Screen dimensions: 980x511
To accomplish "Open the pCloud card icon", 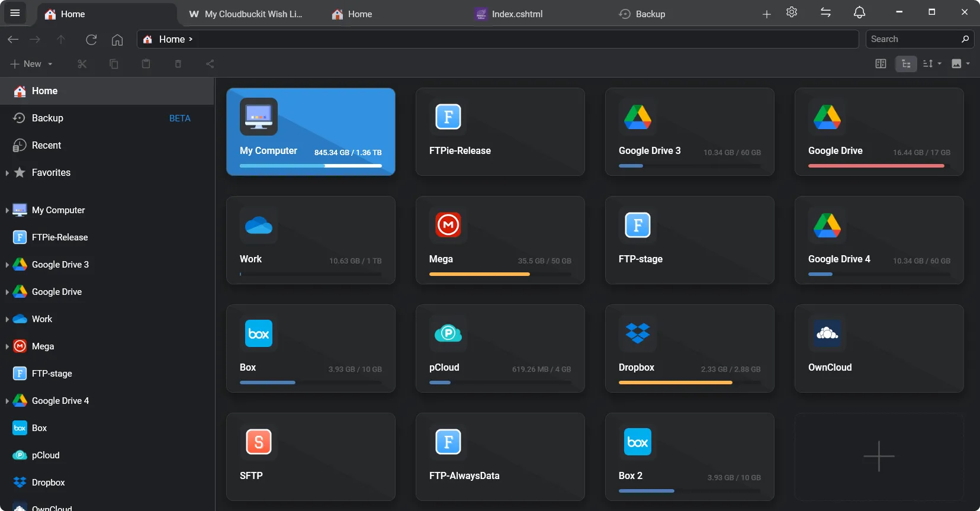I will point(448,333).
